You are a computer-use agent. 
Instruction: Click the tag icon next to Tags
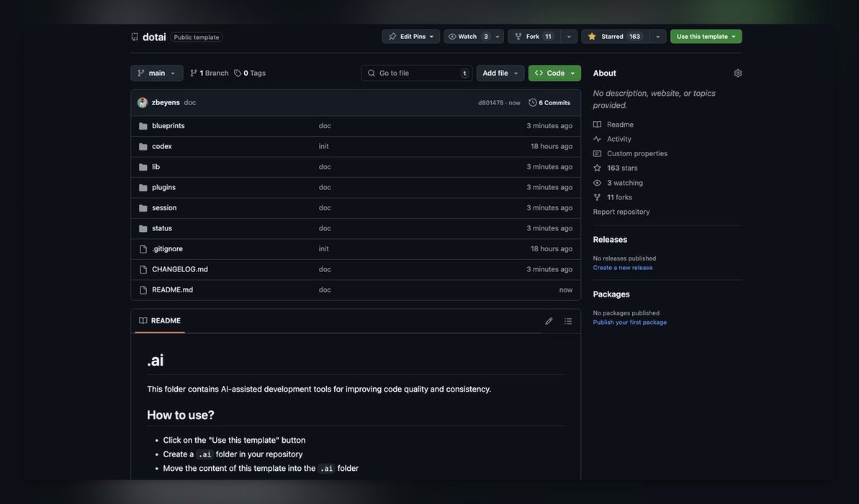coord(238,73)
